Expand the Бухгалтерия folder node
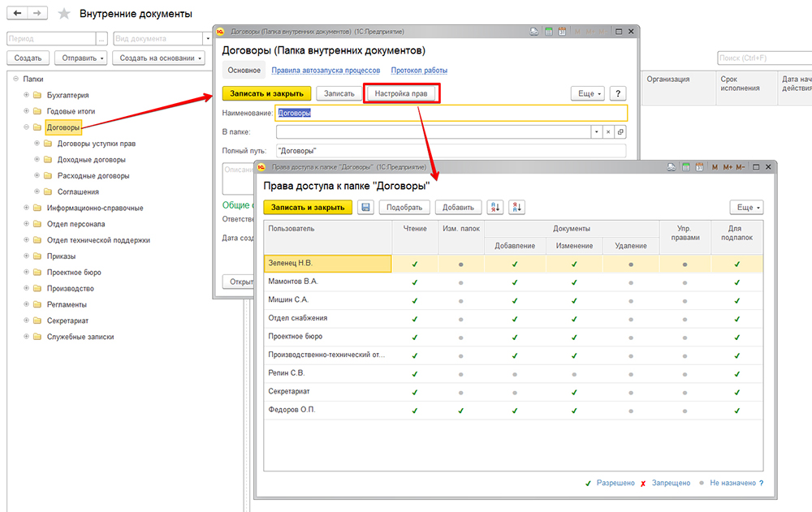The height and width of the screenshot is (512, 812). (x=27, y=95)
